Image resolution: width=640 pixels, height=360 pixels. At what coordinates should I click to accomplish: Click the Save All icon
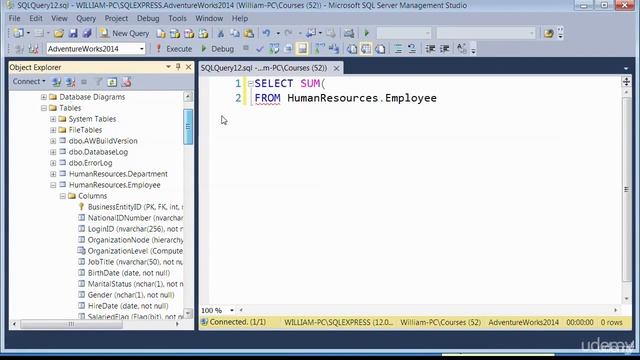click(87, 33)
